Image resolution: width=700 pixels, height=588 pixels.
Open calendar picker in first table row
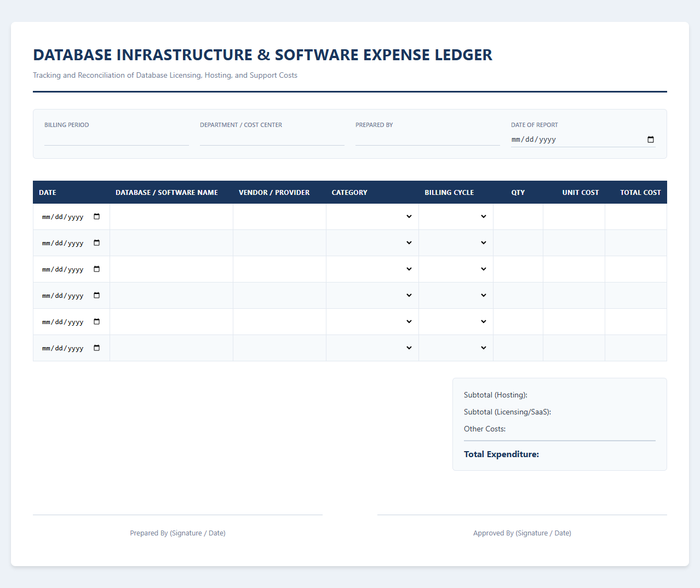[97, 217]
